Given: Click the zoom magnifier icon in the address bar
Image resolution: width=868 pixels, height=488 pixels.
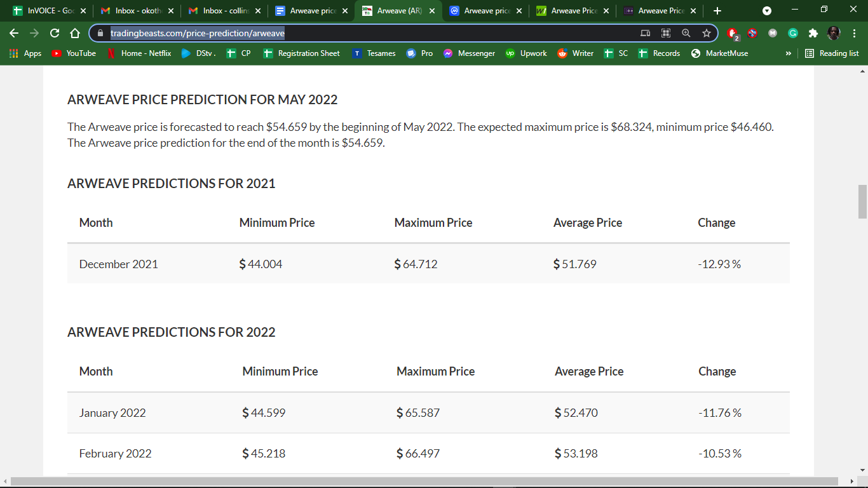Looking at the screenshot, I should click(x=686, y=32).
